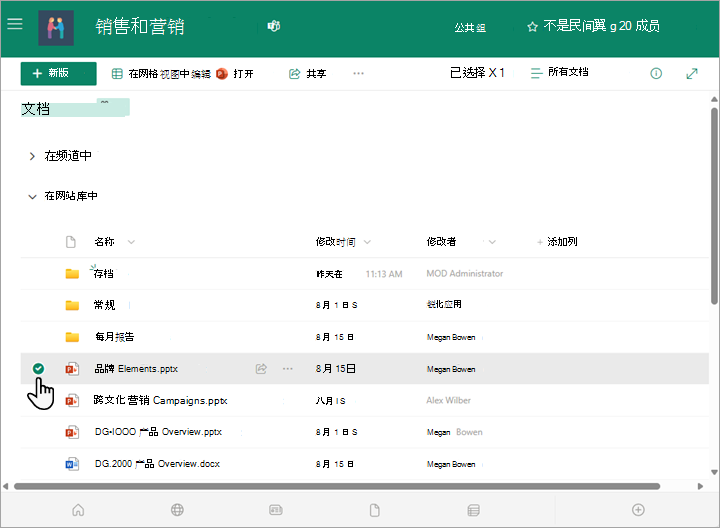Click the 每月报告 folder icon
The height and width of the screenshot is (528, 720).
pos(72,337)
